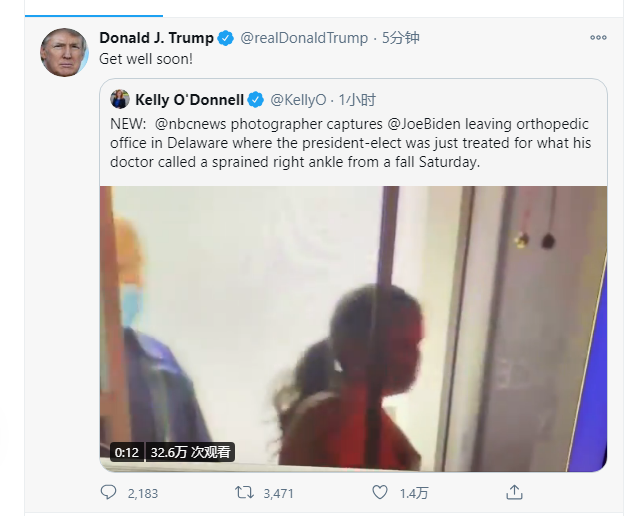Play the embedded video thumbnail
Image resolution: width=627 pixels, height=516 pixels.
click(x=353, y=329)
